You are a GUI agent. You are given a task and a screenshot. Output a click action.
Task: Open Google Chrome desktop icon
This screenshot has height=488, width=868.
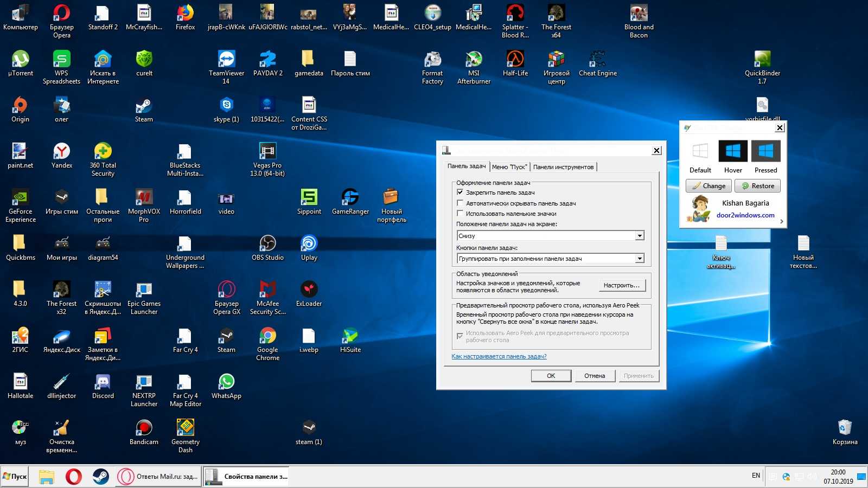tap(267, 344)
